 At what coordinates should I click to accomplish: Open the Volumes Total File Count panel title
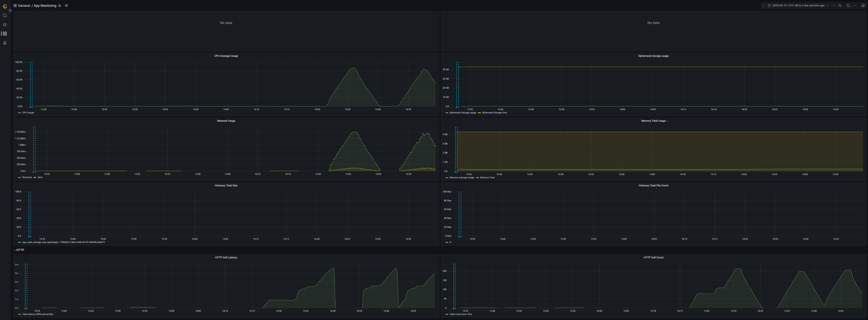click(653, 186)
